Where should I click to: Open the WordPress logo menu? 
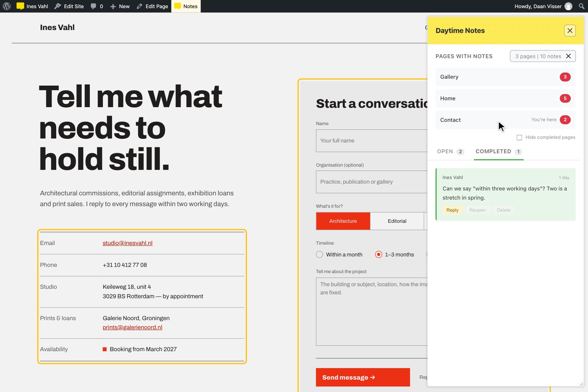tap(7, 6)
